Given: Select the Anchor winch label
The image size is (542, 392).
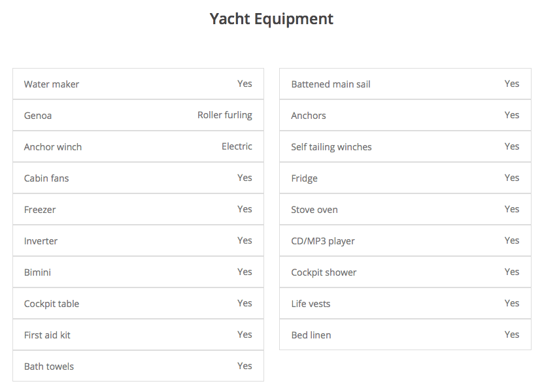Looking at the screenshot, I should [x=53, y=147].
